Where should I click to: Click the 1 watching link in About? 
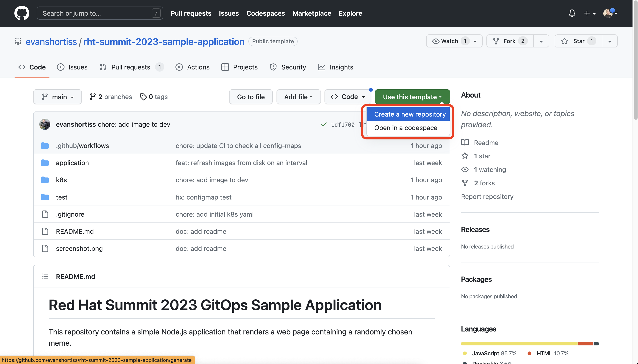point(483,170)
